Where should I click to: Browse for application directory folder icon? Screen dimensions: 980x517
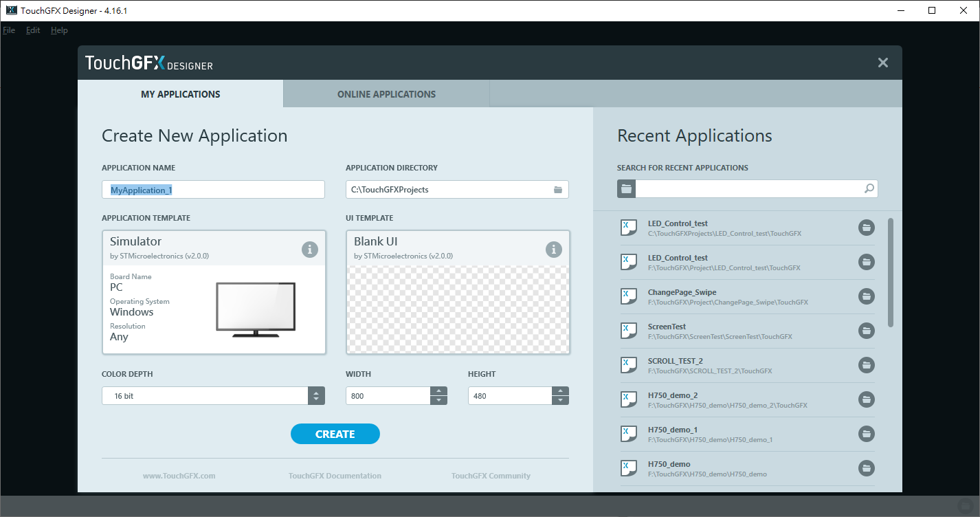(558, 190)
